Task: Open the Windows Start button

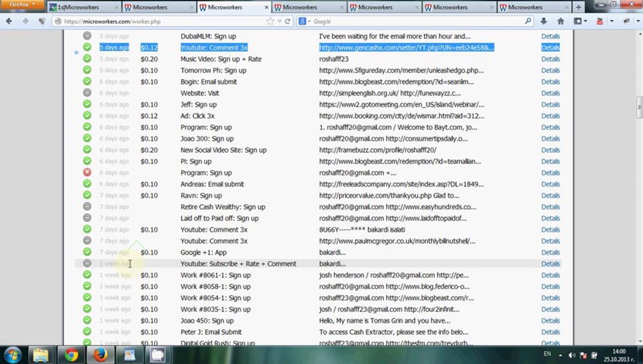Action: pos(12,355)
